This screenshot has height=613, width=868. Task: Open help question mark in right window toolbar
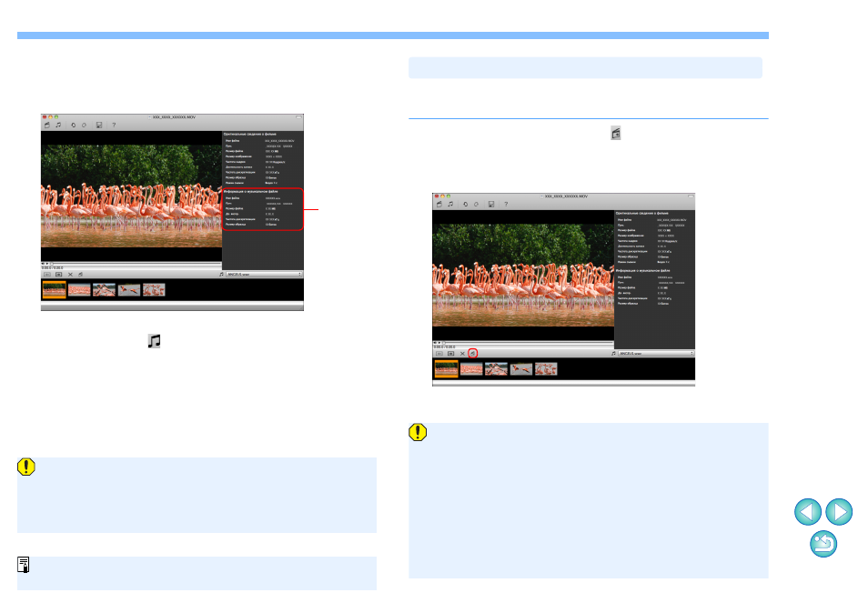(506, 204)
